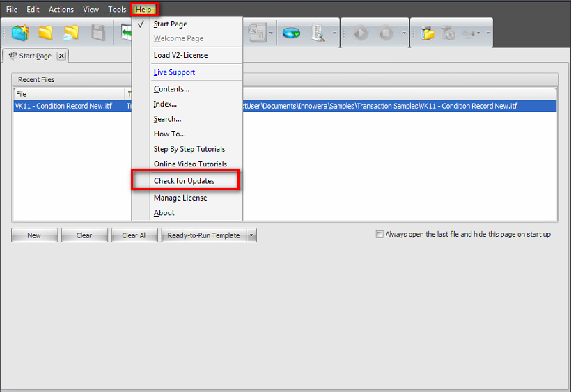Image resolution: width=571 pixels, height=392 pixels.
Task: Click the Live Support link
Action: click(174, 72)
